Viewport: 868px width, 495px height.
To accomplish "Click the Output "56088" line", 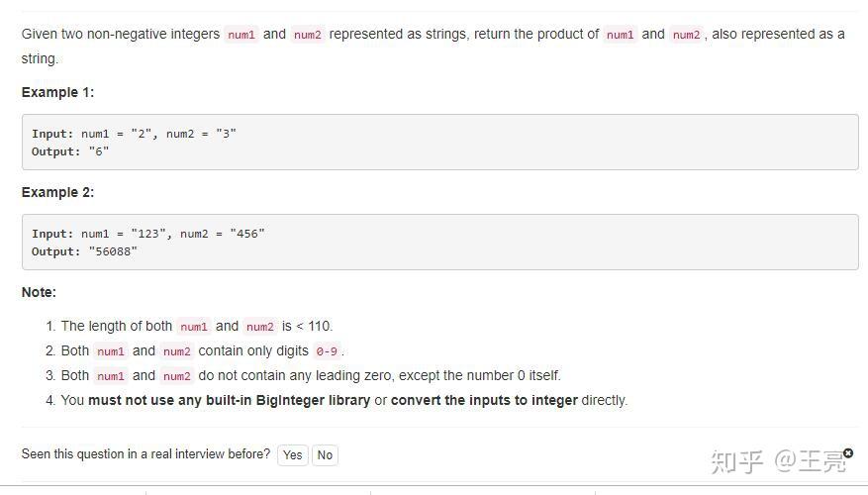I will tap(84, 251).
